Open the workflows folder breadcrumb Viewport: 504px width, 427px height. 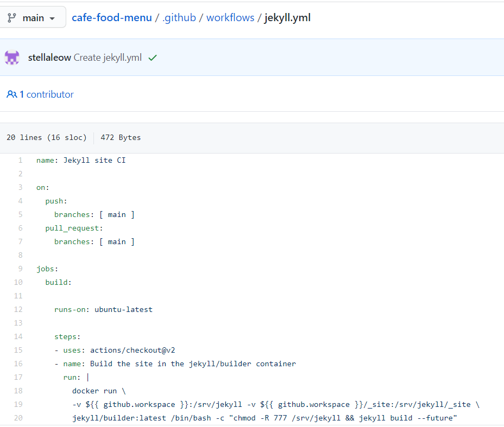point(230,17)
